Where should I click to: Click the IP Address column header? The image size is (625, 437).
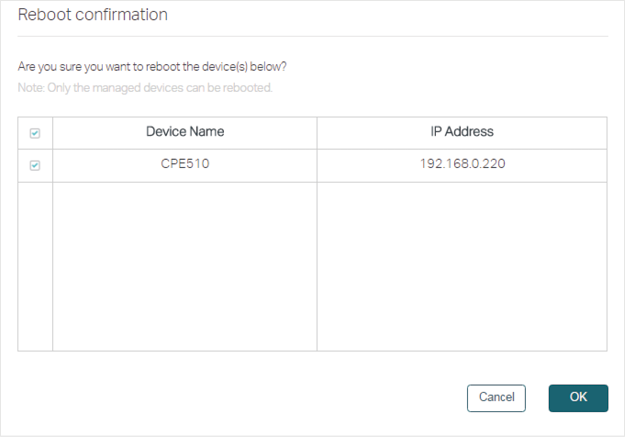462,132
